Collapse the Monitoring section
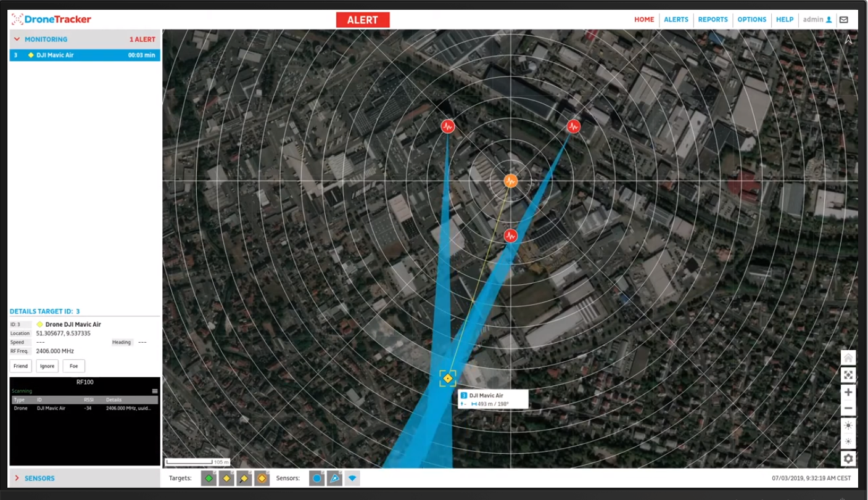Viewport: 868px width, 500px height. [x=17, y=39]
